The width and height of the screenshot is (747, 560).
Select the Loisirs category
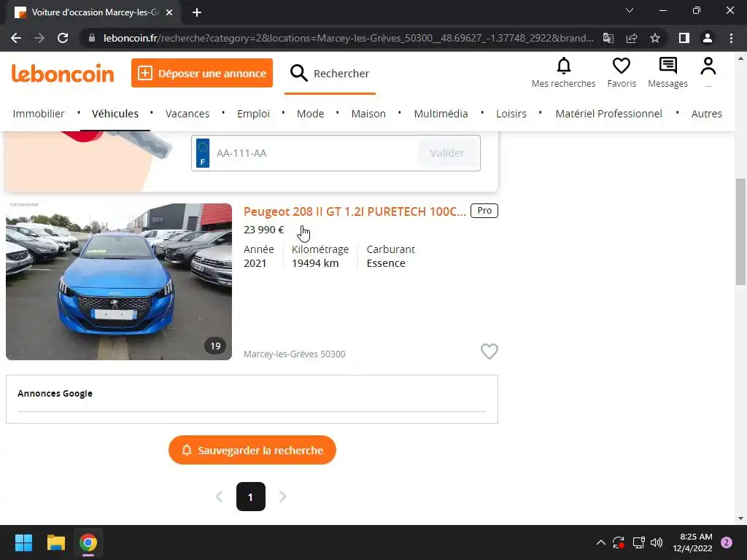511,114
